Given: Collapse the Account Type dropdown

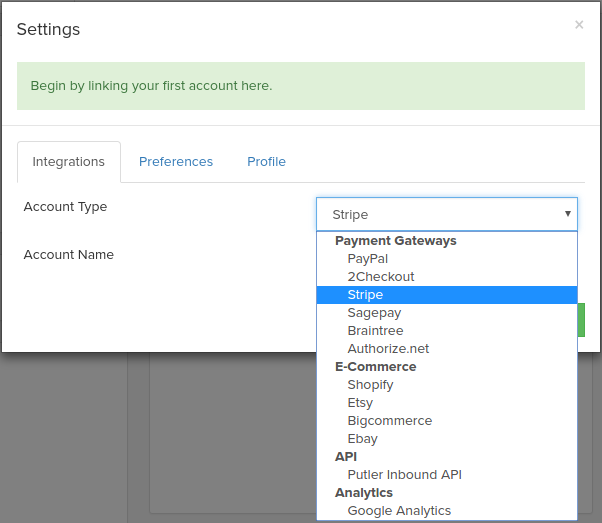Looking at the screenshot, I should pos(446,214).
